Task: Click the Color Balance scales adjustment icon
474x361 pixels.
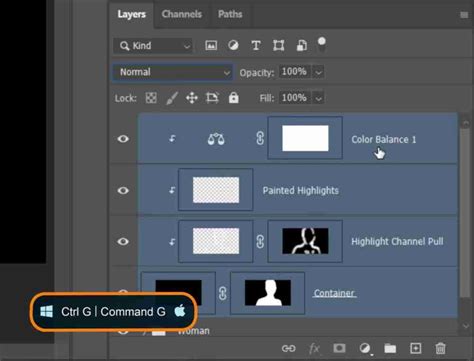Action: pos(216,139)
